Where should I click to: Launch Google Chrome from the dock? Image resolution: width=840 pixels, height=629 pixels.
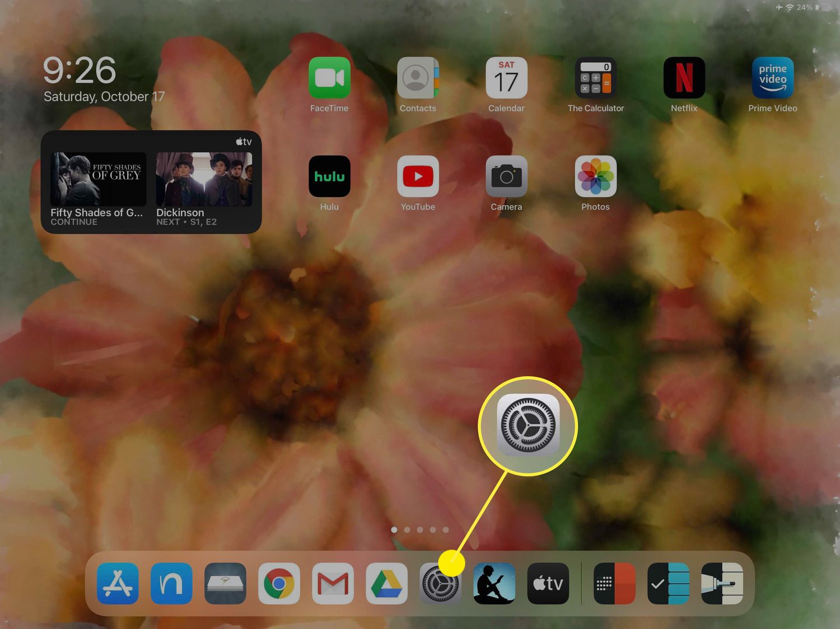click(279, 584)
